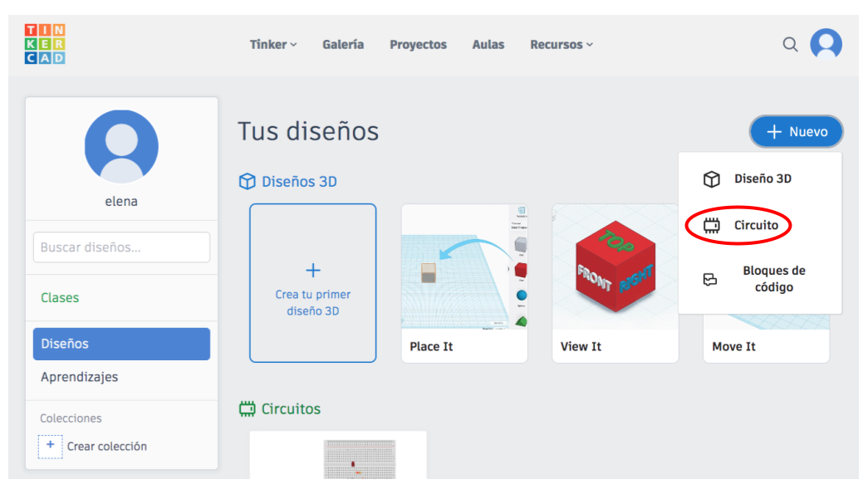Click the Buscar diseños search field
Image resolution: width=868 pixels, height=489 pixels.
121,247
